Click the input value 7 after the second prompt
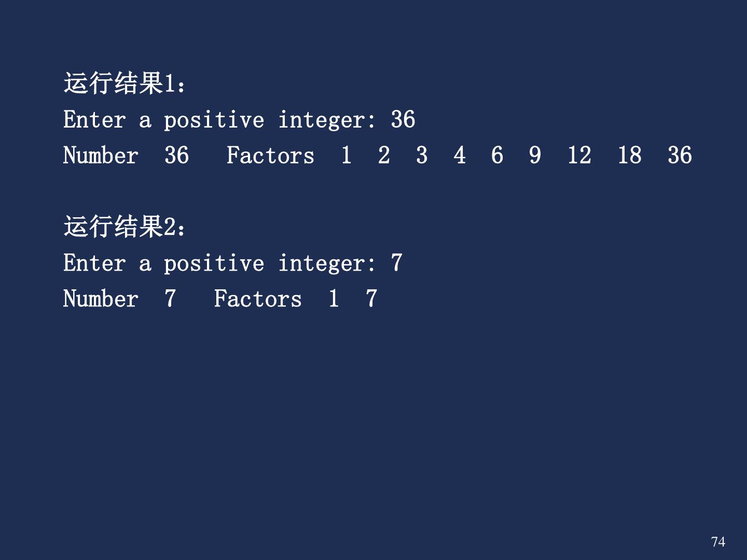Viewport: 747px width, 560px height. [397, 263]
